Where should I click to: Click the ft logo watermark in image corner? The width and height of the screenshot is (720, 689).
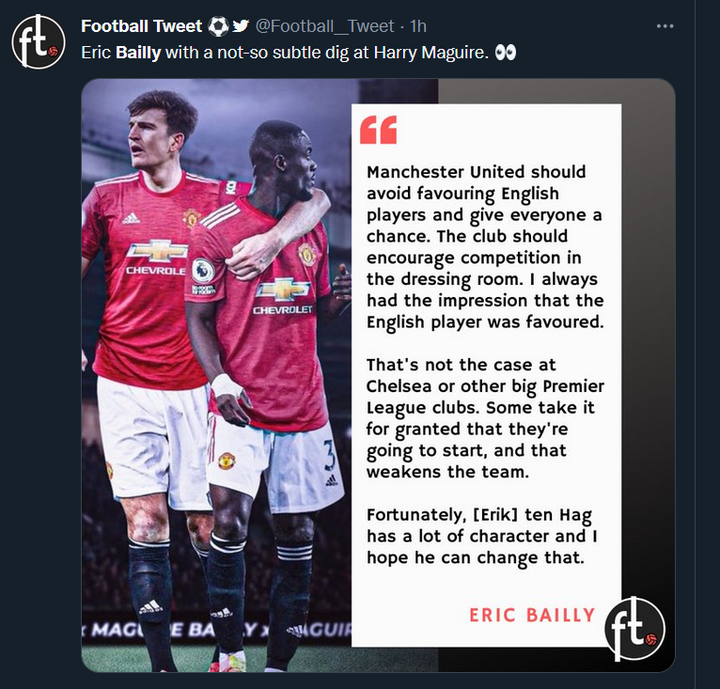pyautogui.click(x=635, y=629)
